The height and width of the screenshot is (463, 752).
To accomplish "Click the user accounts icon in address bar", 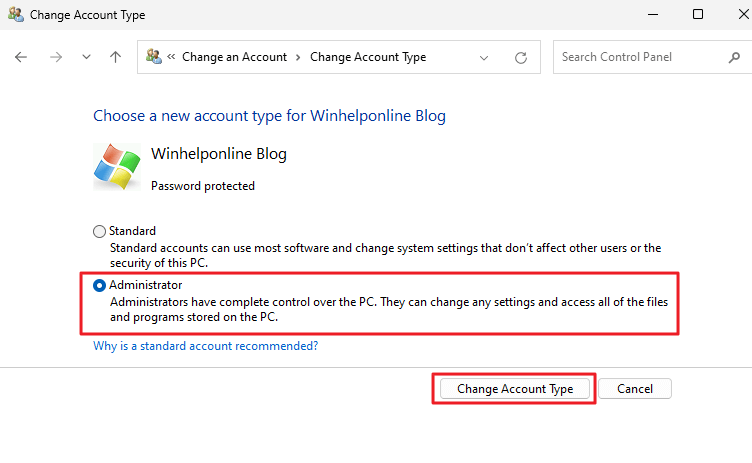I will [153, 56].
